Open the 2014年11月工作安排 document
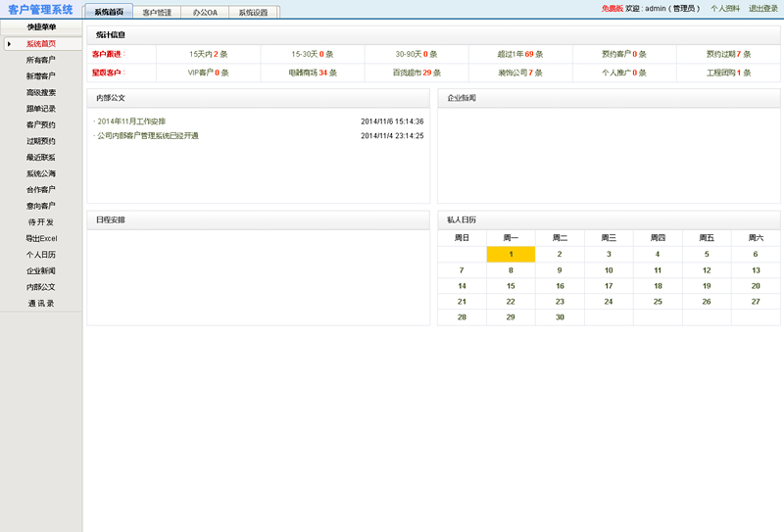The height and width of the screenshot is (532, 784). [131, 121]
